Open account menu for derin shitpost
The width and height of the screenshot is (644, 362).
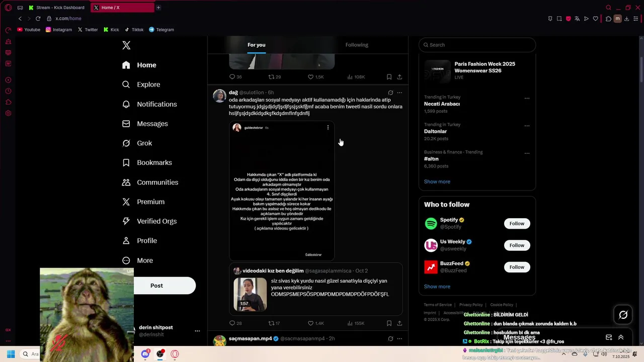coord(197,331)
